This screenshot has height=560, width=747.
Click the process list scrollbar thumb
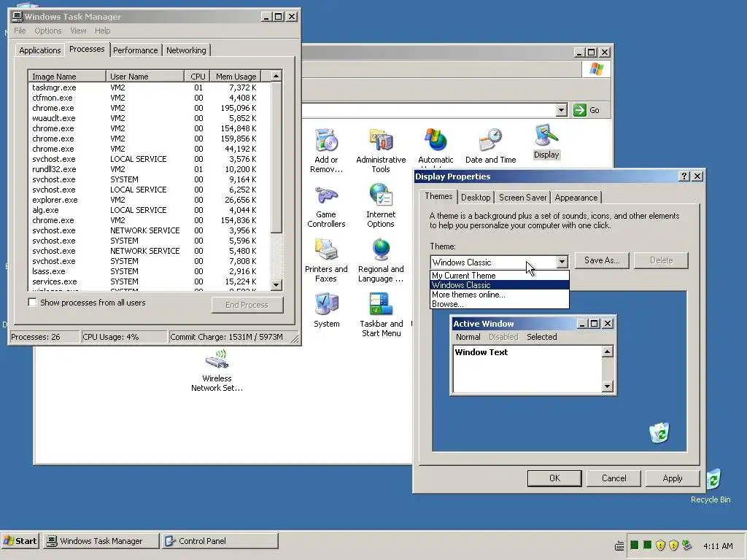[276, 157]
